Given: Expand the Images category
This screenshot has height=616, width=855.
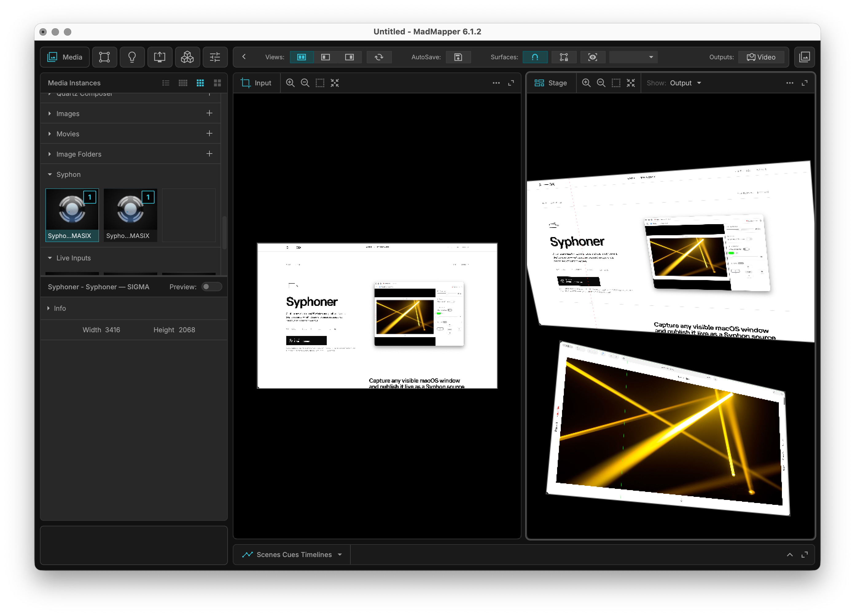Looking at the screenshot, I should [49, 114].
